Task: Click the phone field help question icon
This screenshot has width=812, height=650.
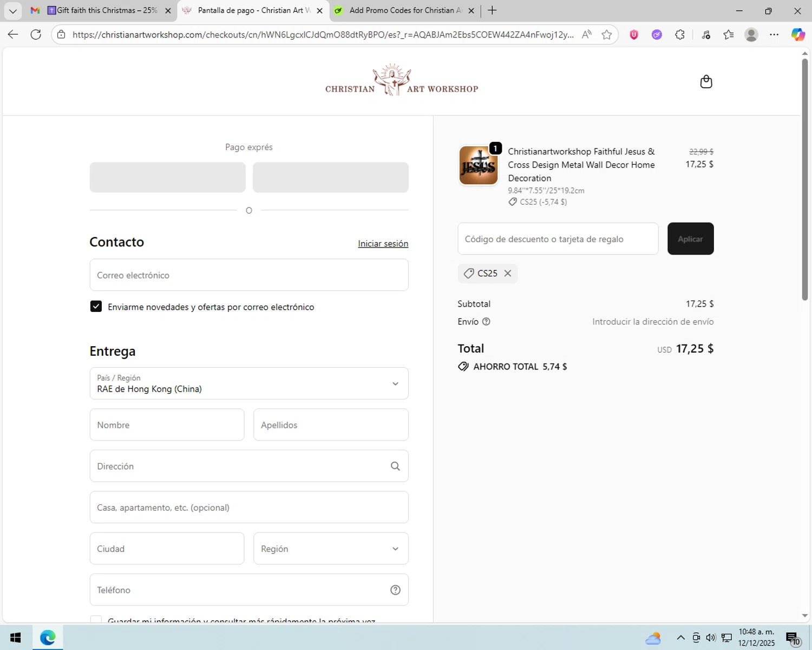Action: 395,590
